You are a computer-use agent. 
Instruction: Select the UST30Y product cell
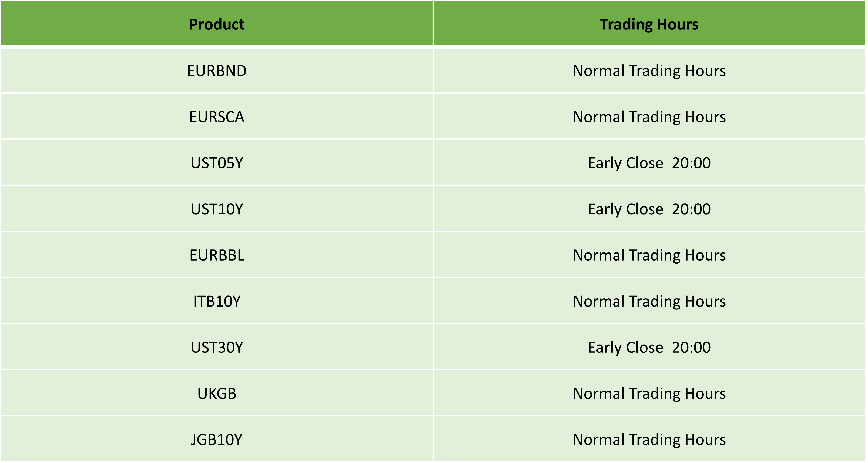point(217,347)
